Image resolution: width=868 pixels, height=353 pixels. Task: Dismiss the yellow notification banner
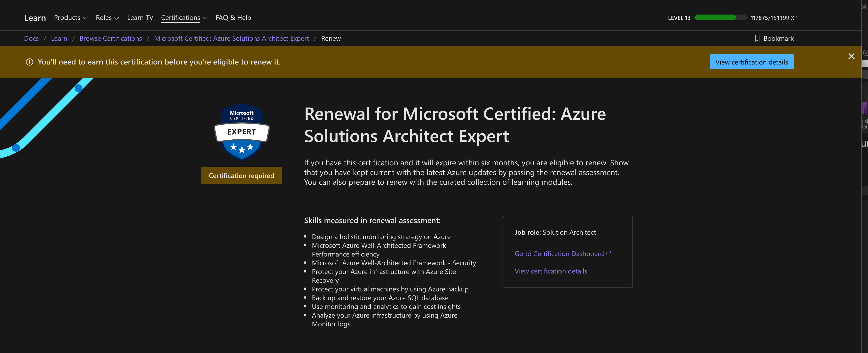pyautogui.click(x=851, y=56)
